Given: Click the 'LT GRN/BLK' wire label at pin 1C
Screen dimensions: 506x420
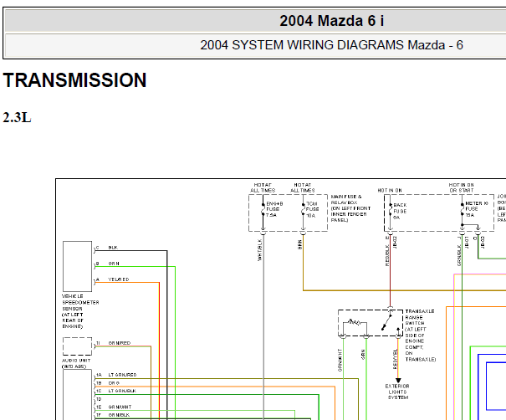Looking at the screenshot, I should tap(122, 391).
